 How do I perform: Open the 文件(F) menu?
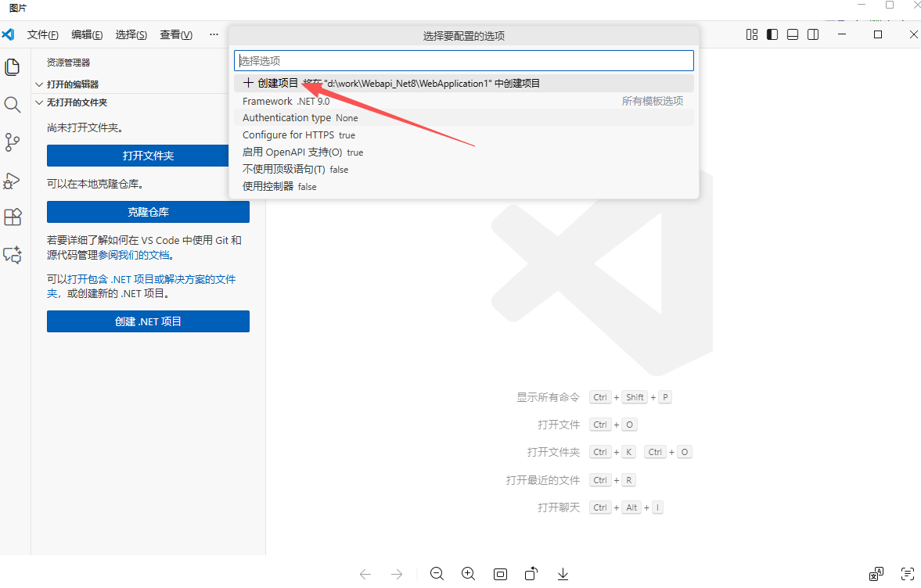click(x=43, y=34)
